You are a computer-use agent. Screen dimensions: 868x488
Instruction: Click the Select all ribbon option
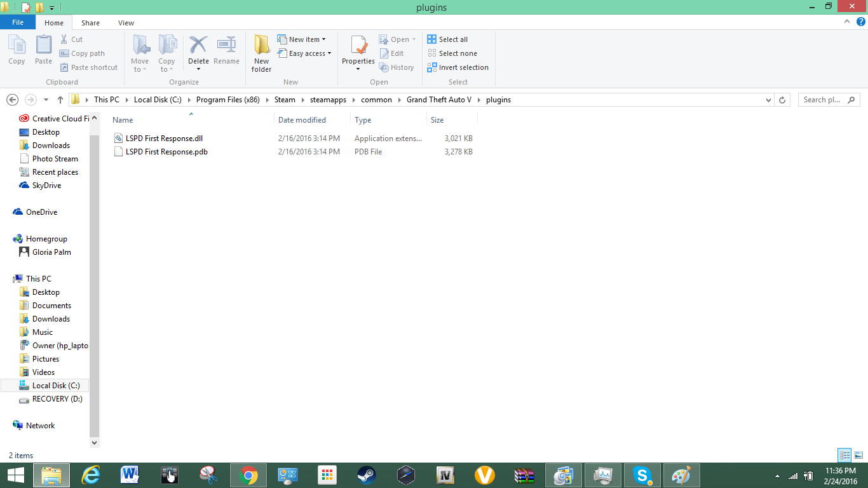(447, 39)
